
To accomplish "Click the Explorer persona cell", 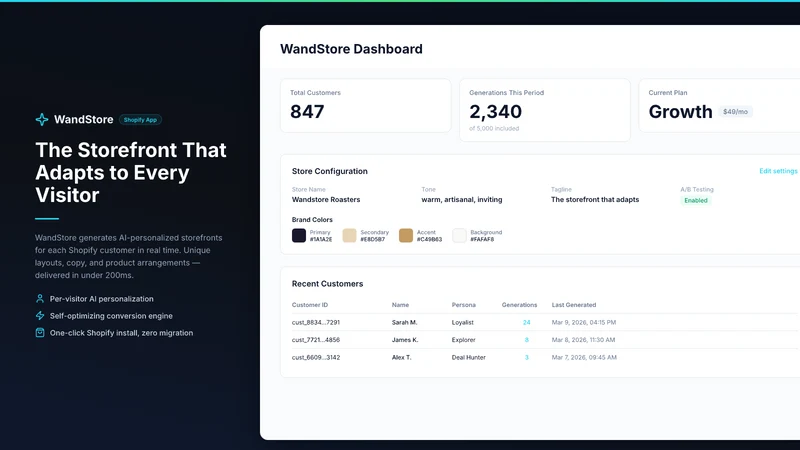I will click(x=463, y=340).
